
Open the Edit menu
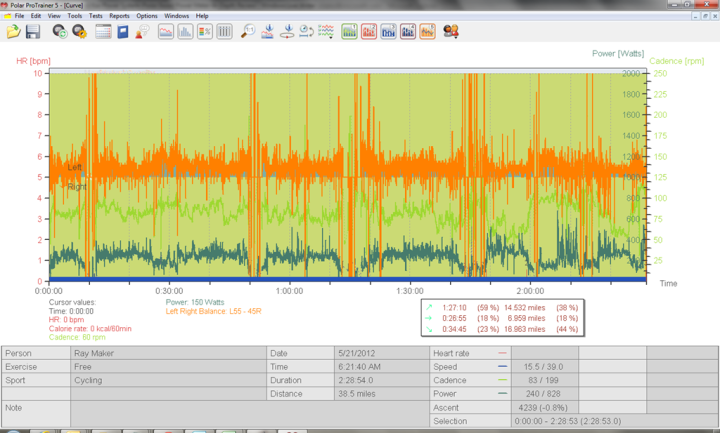[x=36, y=16]
